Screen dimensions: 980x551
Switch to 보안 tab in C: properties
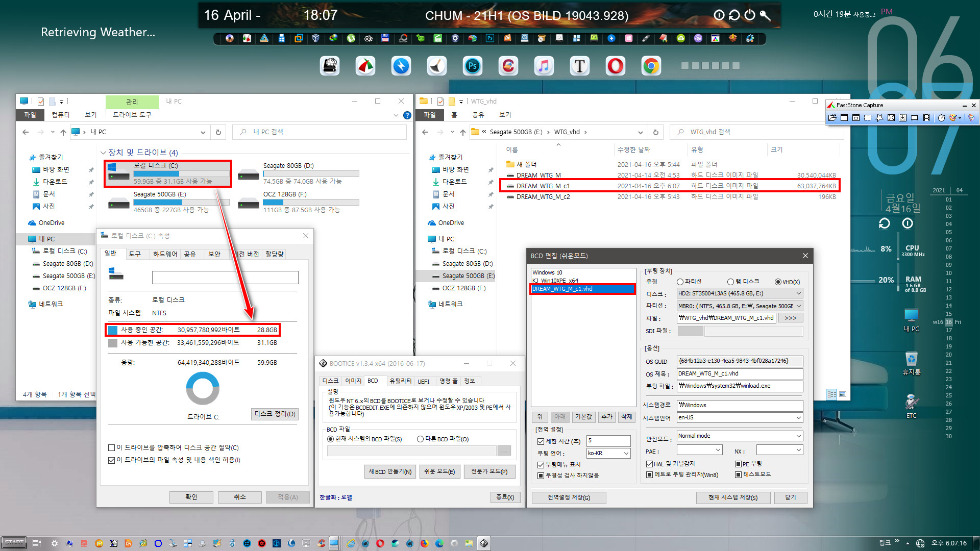[x=214, y=254]
